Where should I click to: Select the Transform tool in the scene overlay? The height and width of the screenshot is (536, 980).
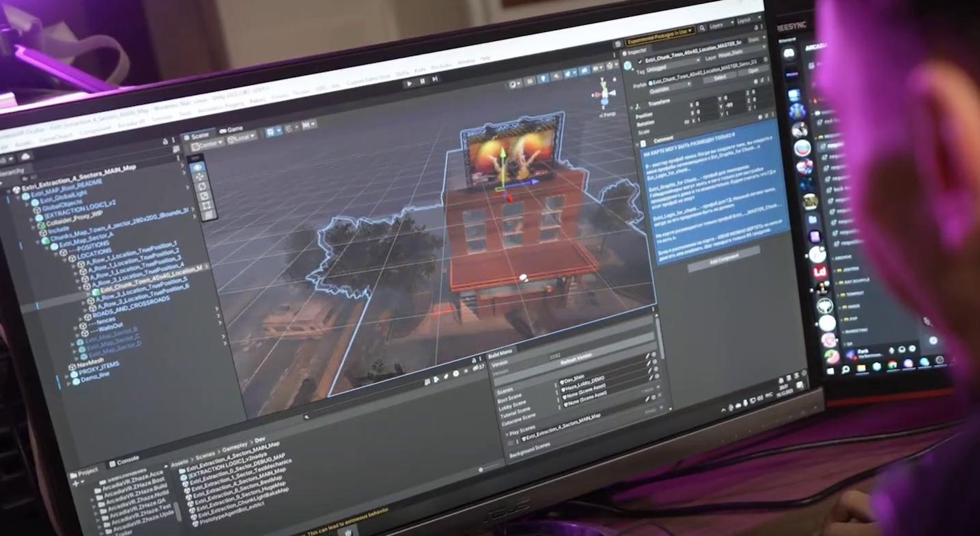point(209,216)
